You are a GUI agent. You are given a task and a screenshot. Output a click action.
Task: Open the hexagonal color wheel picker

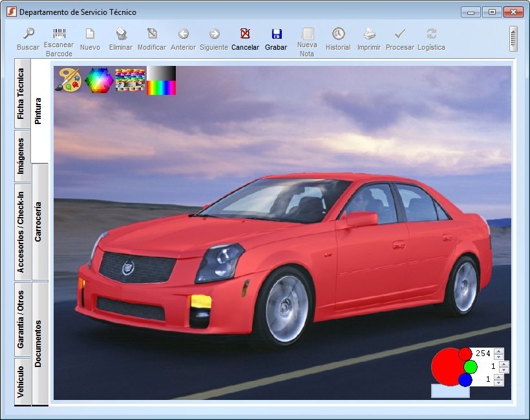point(99,80)
